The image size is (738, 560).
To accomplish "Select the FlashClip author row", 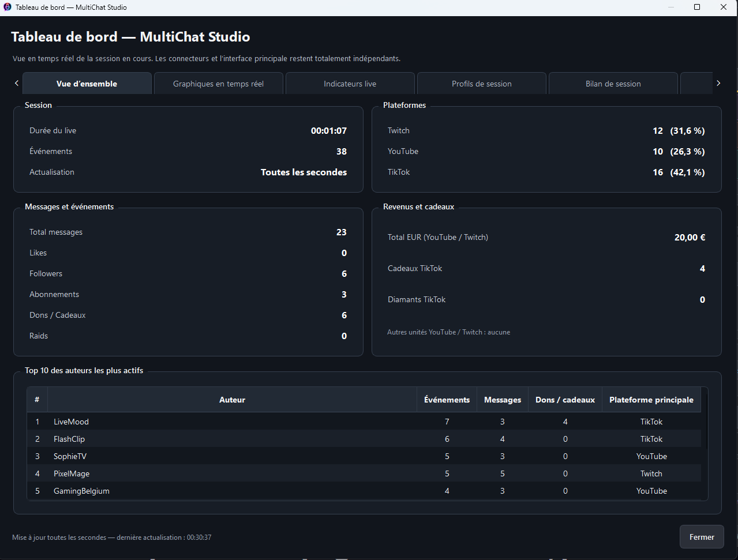I will tap(364, 439).
